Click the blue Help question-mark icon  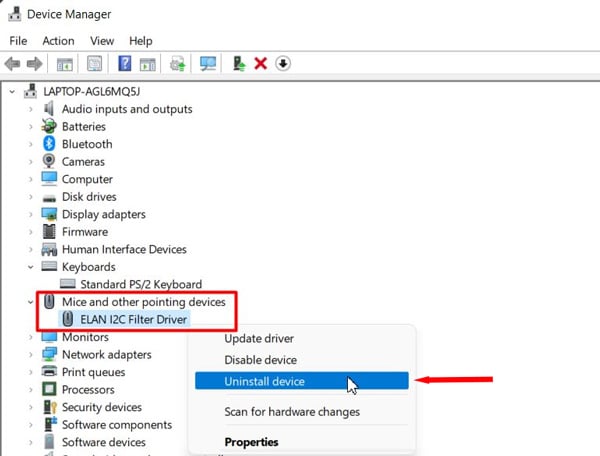[x=125, y=64]
